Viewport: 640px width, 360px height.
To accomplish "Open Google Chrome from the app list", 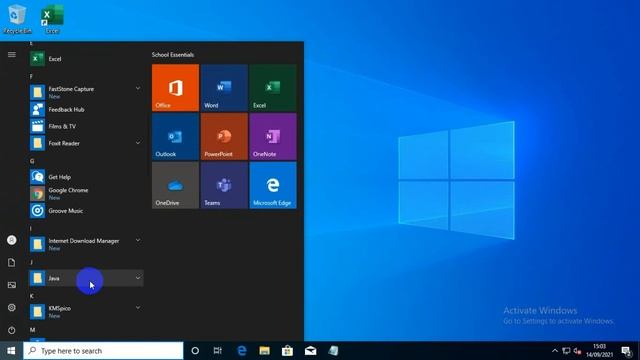I will [x=86, y=193].
